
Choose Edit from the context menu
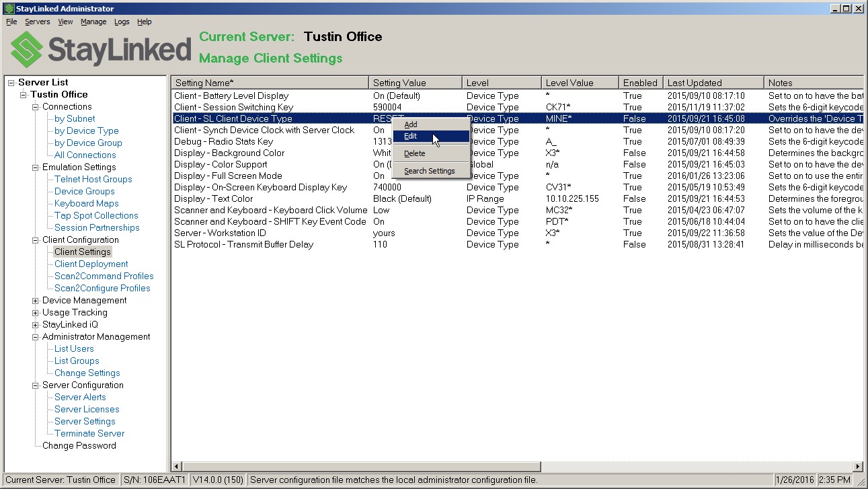point(430,136)
